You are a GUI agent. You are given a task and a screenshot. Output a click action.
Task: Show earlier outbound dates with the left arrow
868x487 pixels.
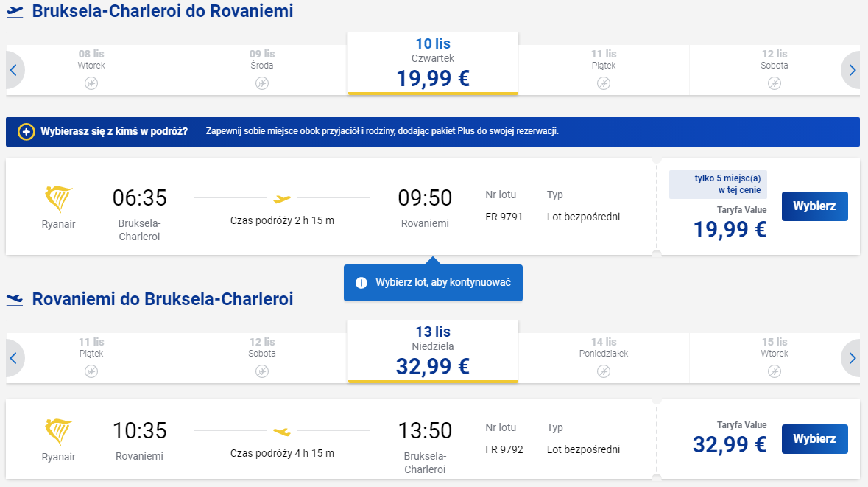tap(14, 71)
